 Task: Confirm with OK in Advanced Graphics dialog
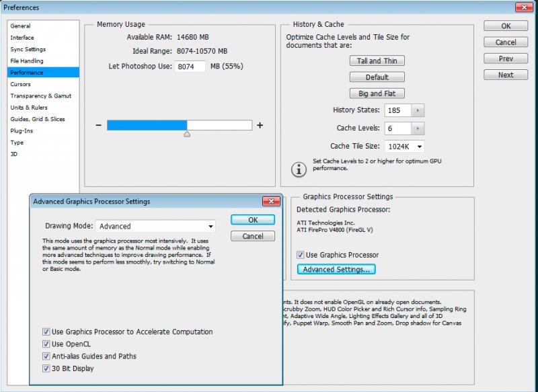coord(253,220)
